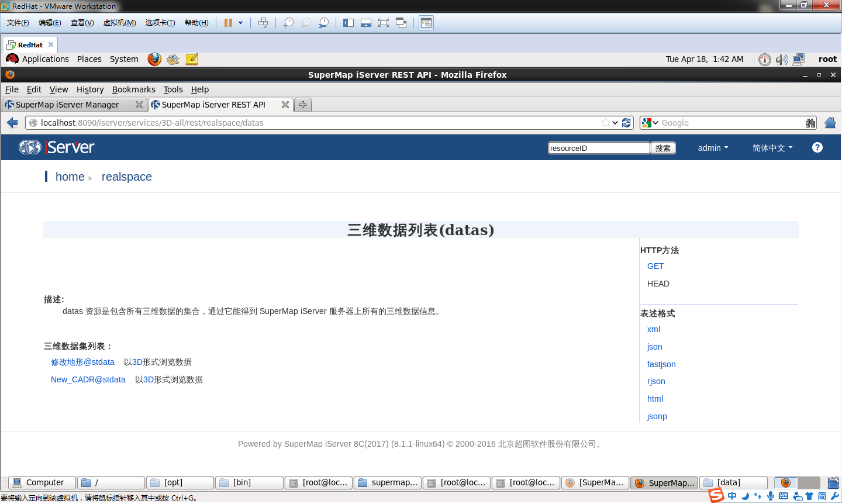Open iServer help question mark icon
This screenshot has height=504, width=842.
(817, 147)
